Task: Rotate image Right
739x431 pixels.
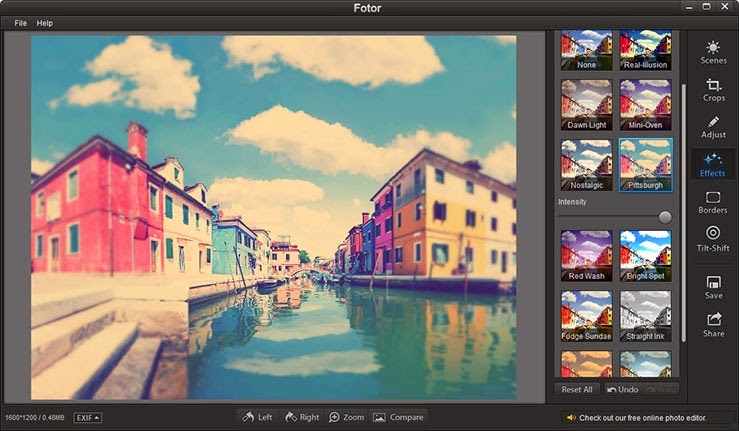Action: [x=302, y=417]
